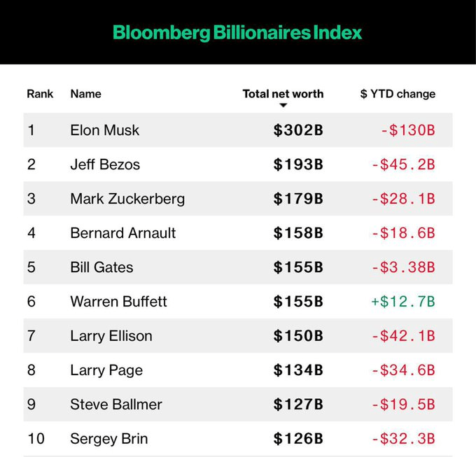The height and width of the screenshot is (457, 476).
Task: Open Bernard Arnault's entry
Action: [122, 233]
